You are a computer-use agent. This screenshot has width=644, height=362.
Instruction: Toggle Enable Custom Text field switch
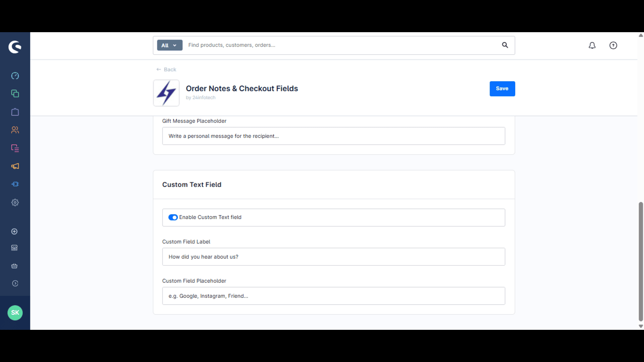point(173,217)
